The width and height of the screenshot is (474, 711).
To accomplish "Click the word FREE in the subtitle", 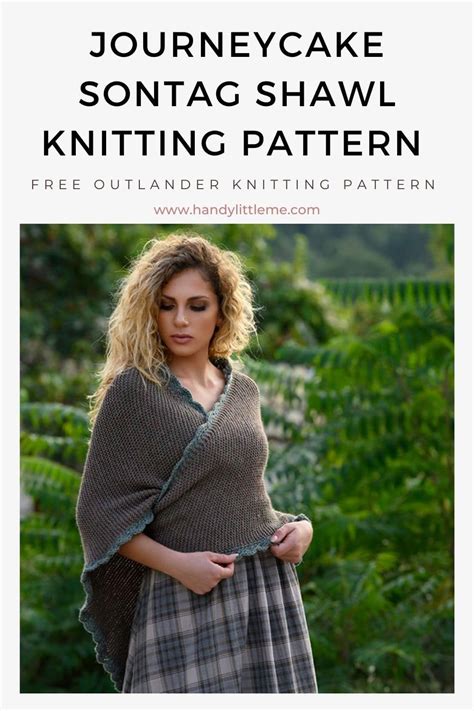I will coord(56,185).
